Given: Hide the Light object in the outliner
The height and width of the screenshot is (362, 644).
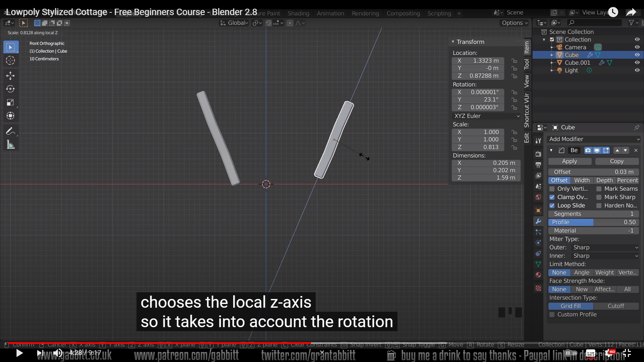Looking at the screenshot, I should coord(637,70).
